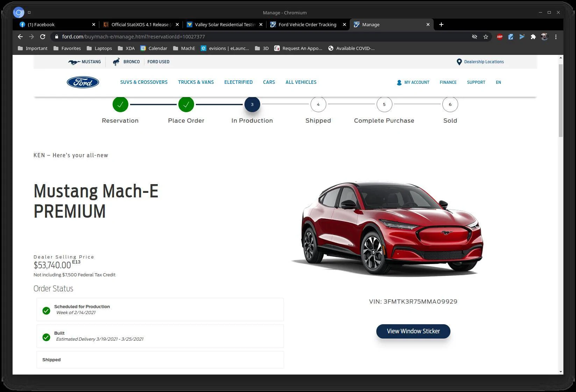Click the In Production step 3 circle

[252, 104]
